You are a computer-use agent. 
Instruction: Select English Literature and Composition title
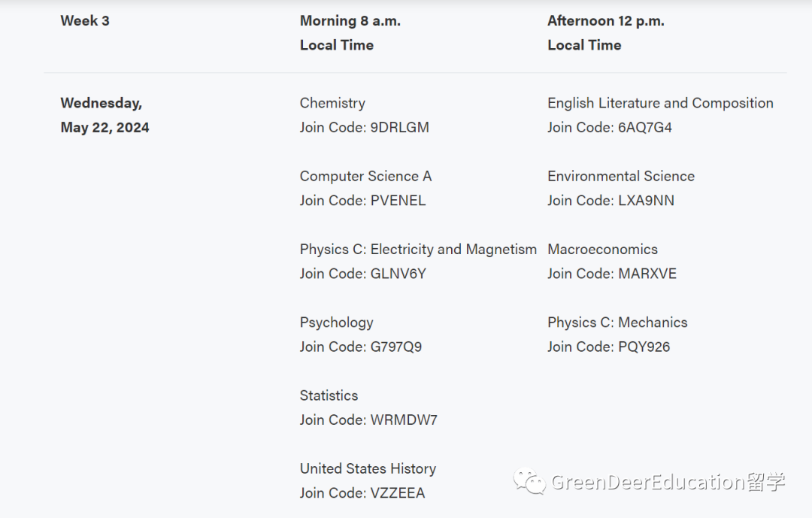click(660, 103)
